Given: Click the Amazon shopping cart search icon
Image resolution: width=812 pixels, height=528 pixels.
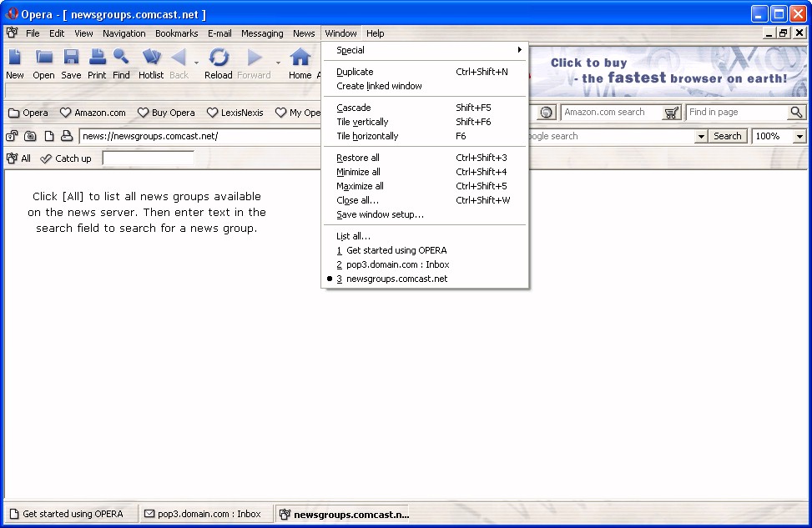Looking at the screenshot, I should (672, 113).
